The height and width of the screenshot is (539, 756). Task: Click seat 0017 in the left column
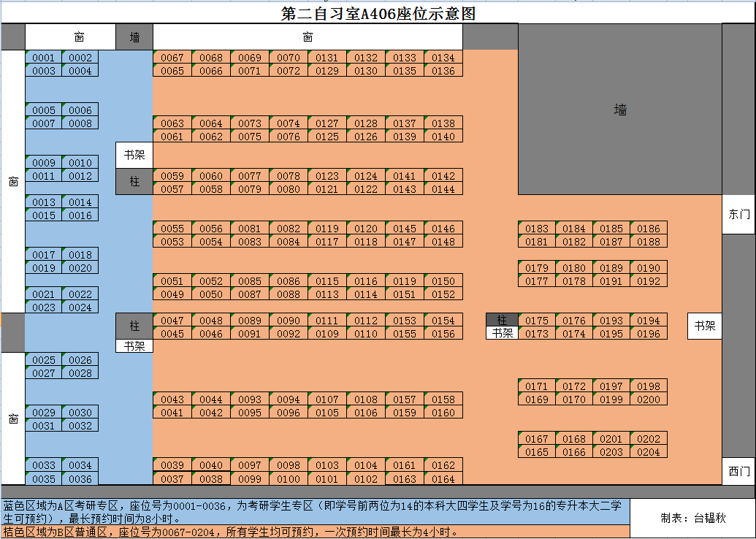click(x=44, y=255)
